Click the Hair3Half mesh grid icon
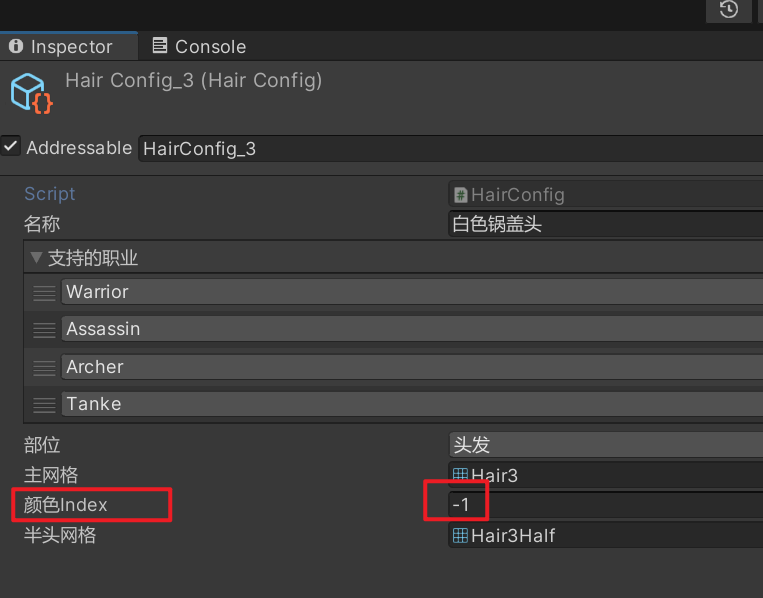The image size is (763, 598). point(460,535)
